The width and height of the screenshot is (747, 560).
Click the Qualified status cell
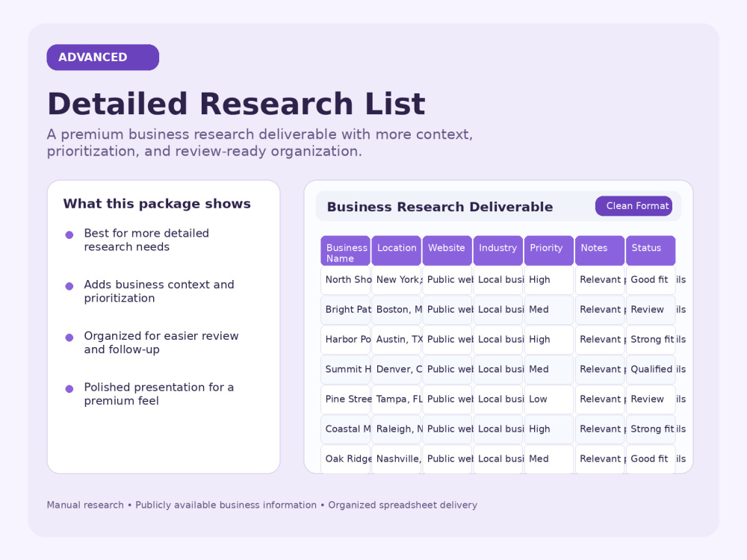coord(651,370)
